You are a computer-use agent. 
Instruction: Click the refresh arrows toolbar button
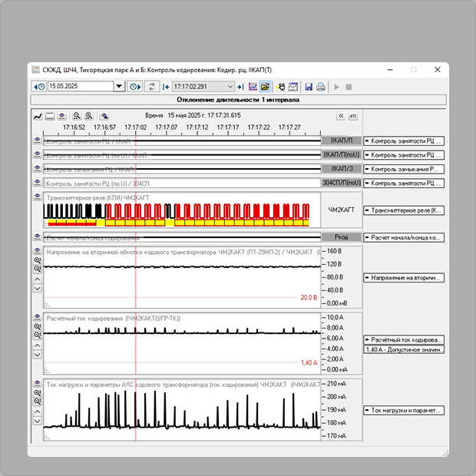[x=152, y=87]
